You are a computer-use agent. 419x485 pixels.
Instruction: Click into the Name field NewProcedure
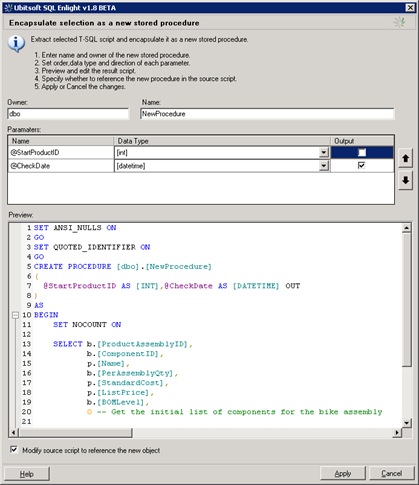(267, 114)
